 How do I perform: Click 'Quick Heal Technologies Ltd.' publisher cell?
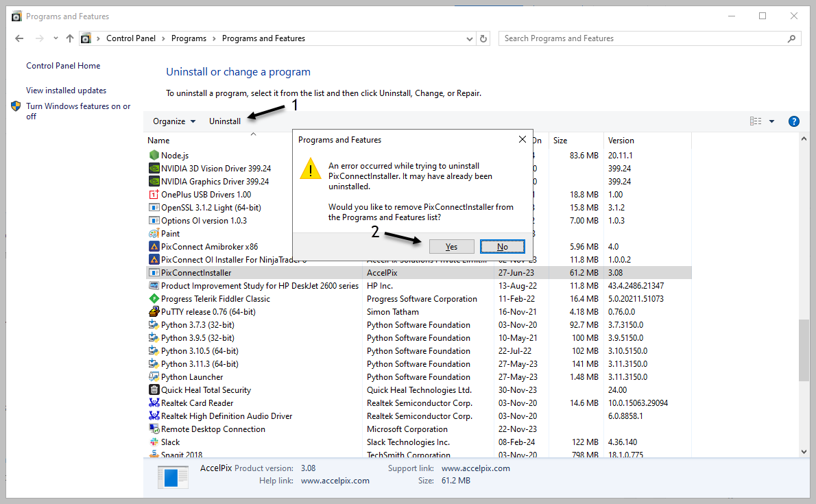pos(419,390)
